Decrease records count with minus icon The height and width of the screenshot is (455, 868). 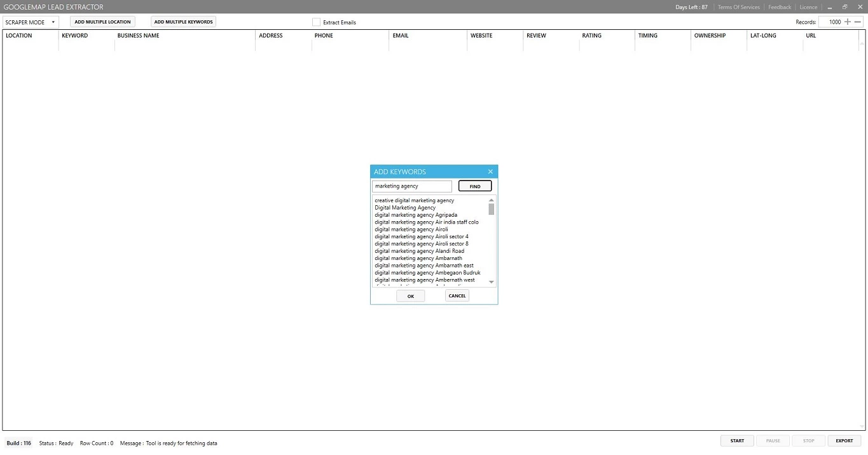coord(857,22)
